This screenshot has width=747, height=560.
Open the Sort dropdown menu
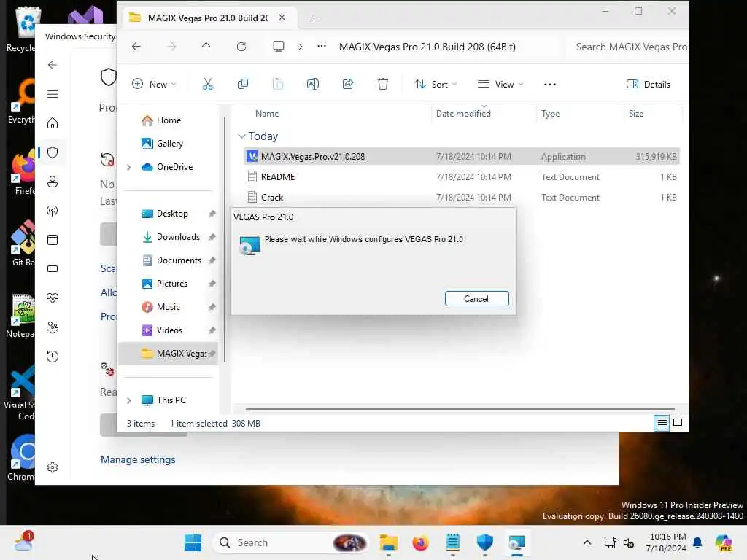click(x=436, y=85)
